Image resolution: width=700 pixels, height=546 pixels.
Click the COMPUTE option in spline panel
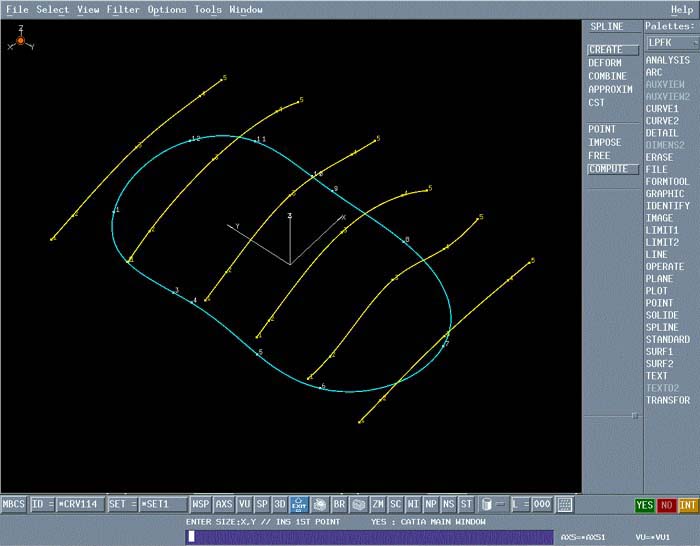607,169
